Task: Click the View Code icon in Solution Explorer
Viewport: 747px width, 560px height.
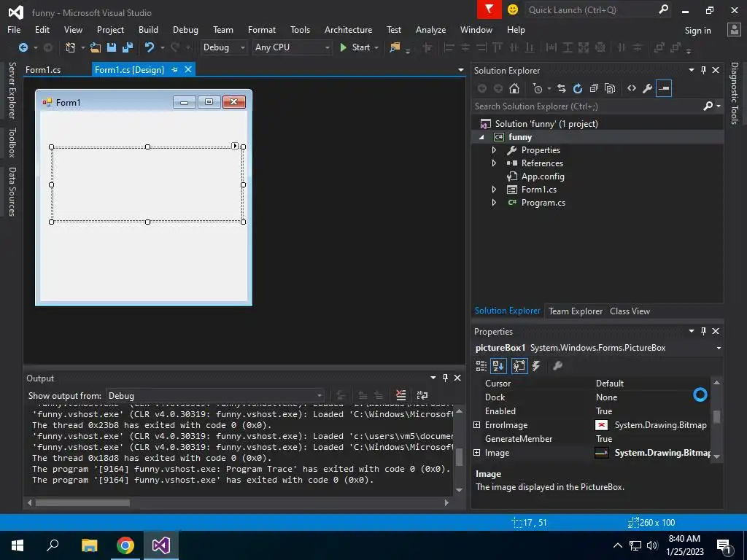Action: [x=632, y=88]
